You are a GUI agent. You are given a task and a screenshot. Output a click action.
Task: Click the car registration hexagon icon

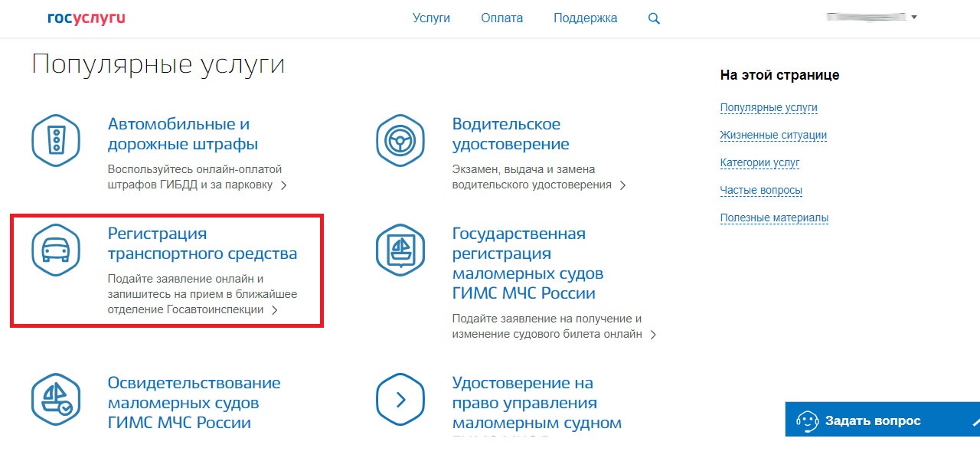[x=56, y=250]
